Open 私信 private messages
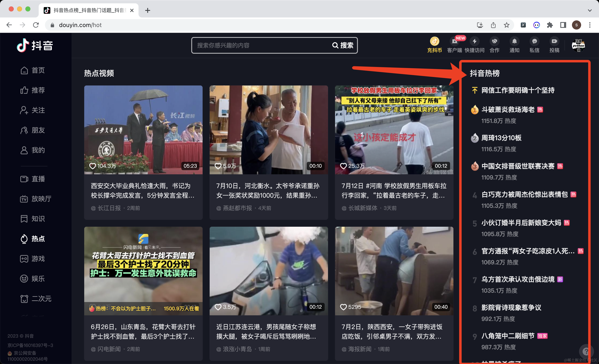 click(534, 45)
